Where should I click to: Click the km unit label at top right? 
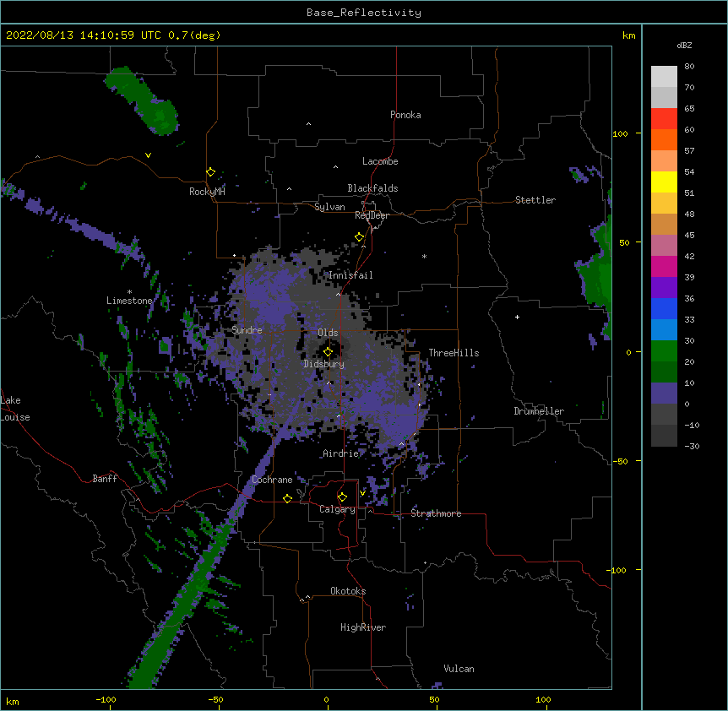629,35
